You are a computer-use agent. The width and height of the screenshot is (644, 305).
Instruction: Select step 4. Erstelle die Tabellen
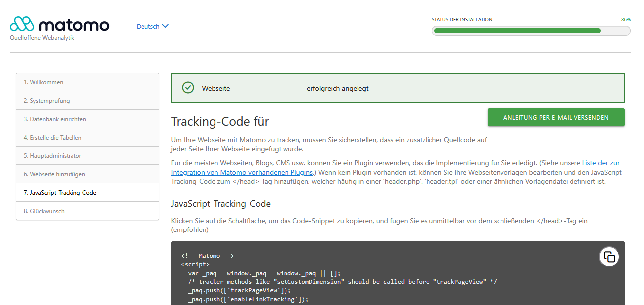(87, 138)
